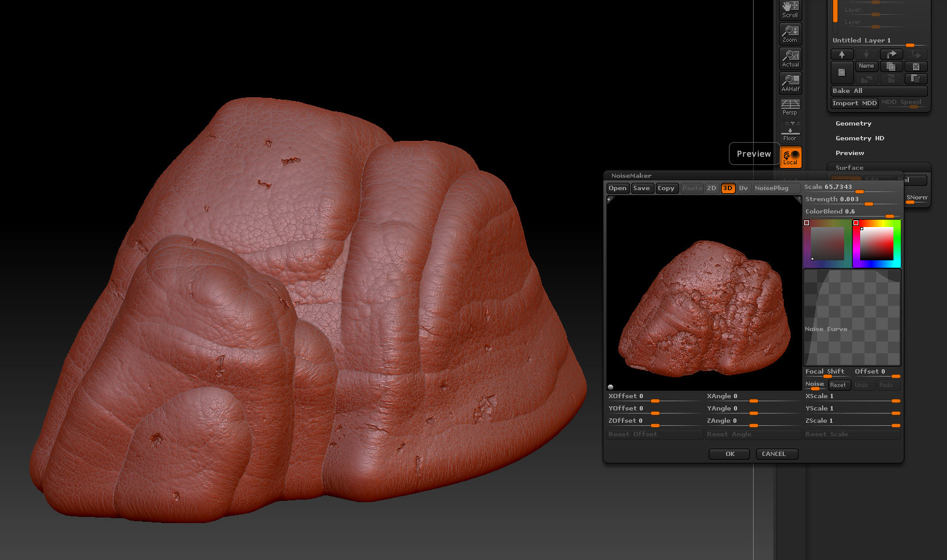Adjust the XAngle slider
The image size is (947, 560).
[753, 397]
